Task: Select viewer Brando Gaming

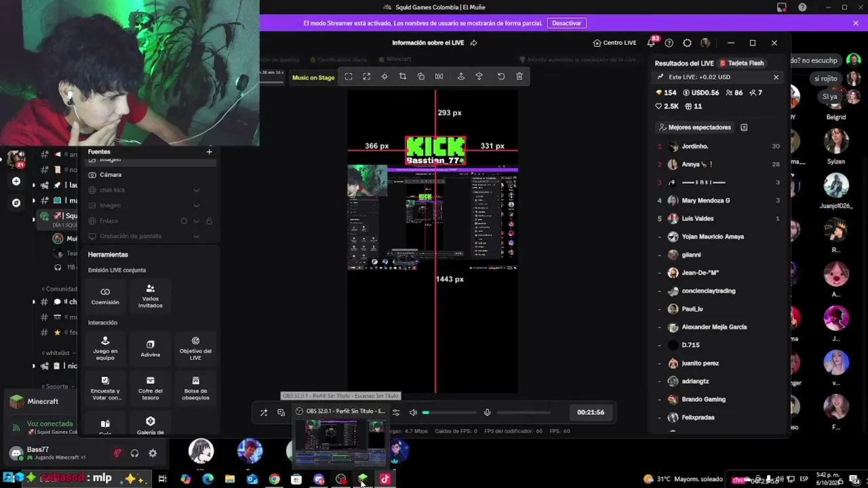Action: point(718,399)
